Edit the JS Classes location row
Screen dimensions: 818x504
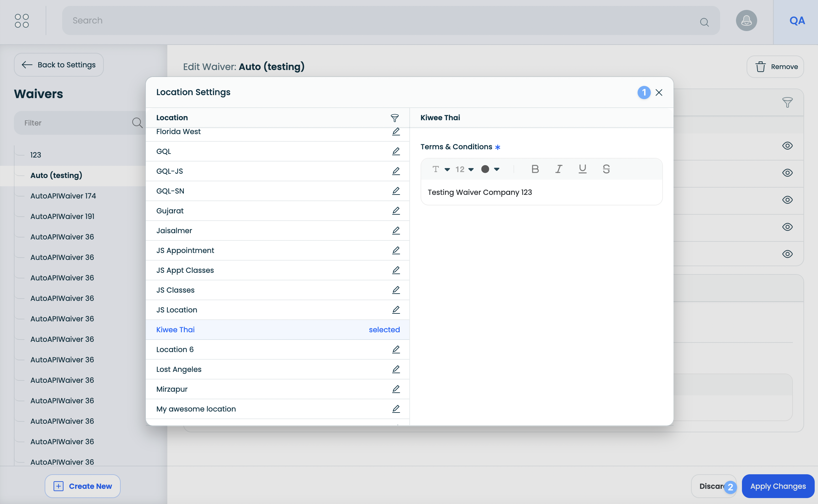[396, 290]
